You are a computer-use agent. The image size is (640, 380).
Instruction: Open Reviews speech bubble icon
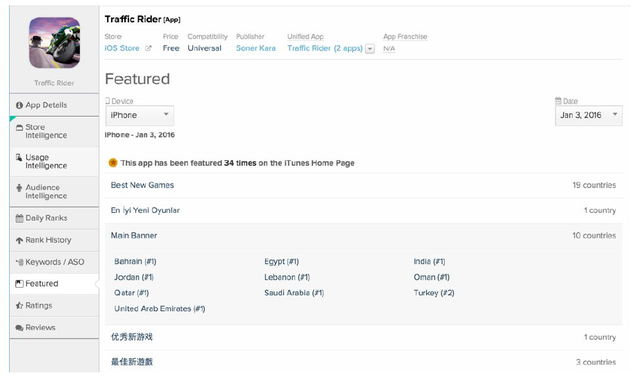pyautogui.click(x=19, y=328)
